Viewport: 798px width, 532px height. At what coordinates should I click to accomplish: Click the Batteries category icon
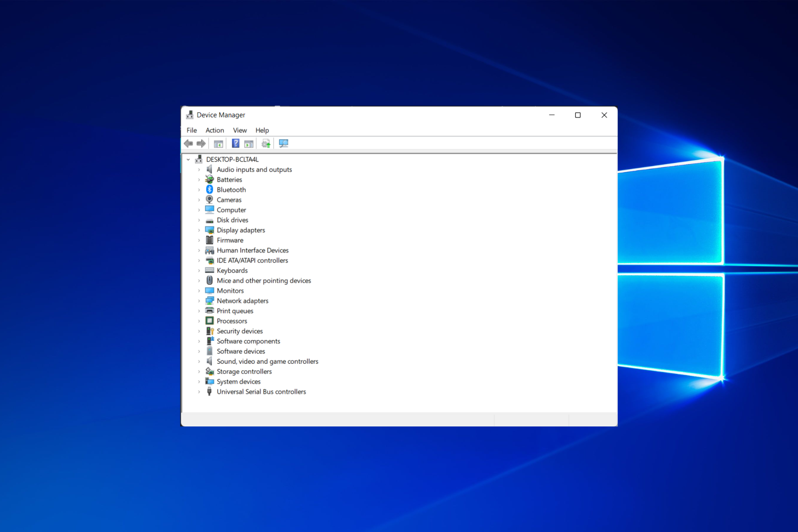209,180
